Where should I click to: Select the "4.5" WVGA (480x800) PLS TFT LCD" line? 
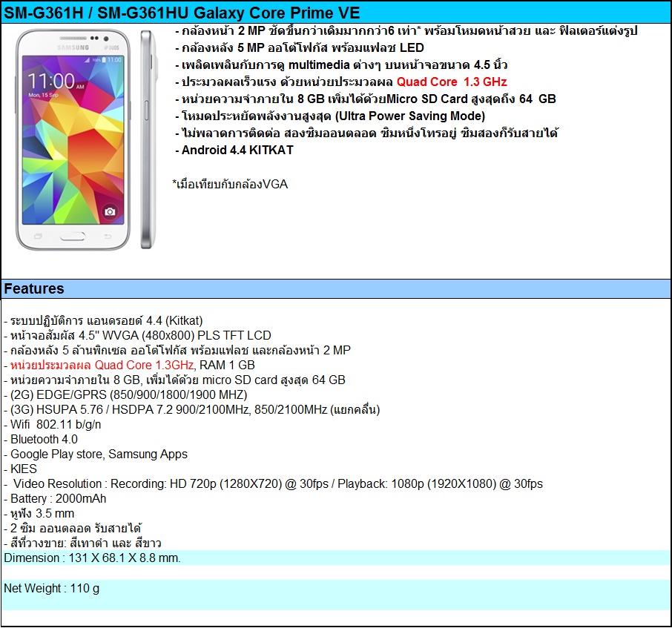pos(137,335)
